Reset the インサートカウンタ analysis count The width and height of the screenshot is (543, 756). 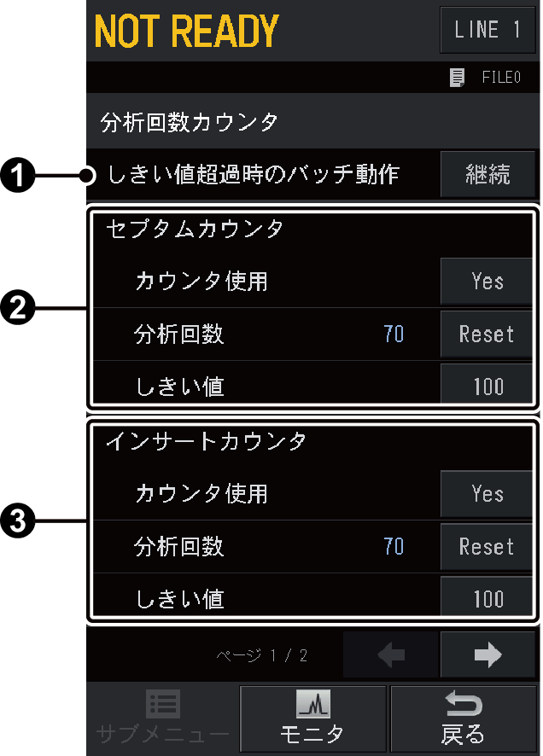486,546
